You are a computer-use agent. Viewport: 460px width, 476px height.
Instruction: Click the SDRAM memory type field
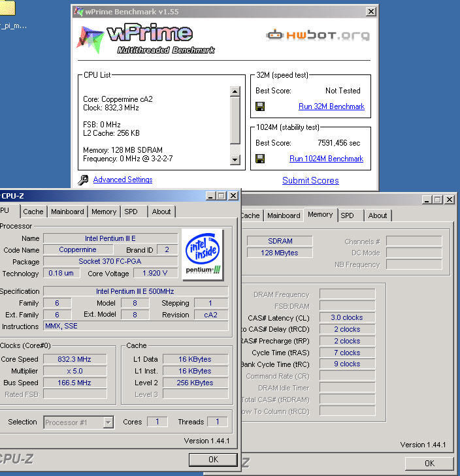pyautogui.click(x=280, y=241)
